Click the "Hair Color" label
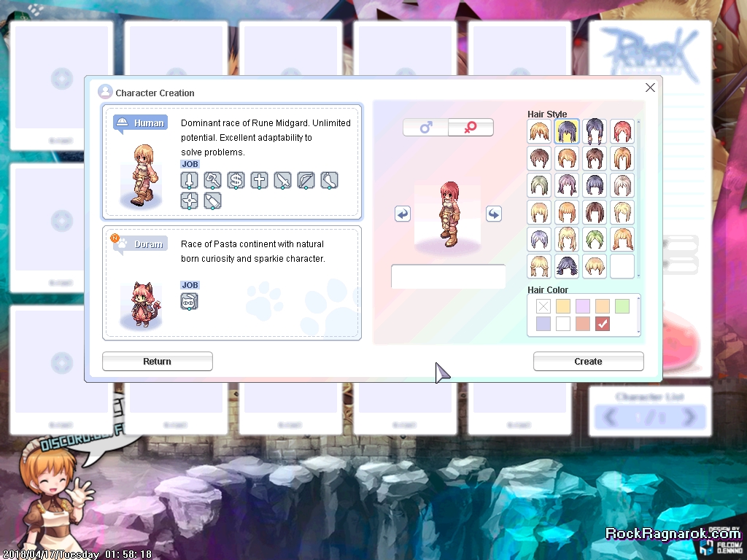The height and width of the screenshot is (560, 747). [548, 289]
